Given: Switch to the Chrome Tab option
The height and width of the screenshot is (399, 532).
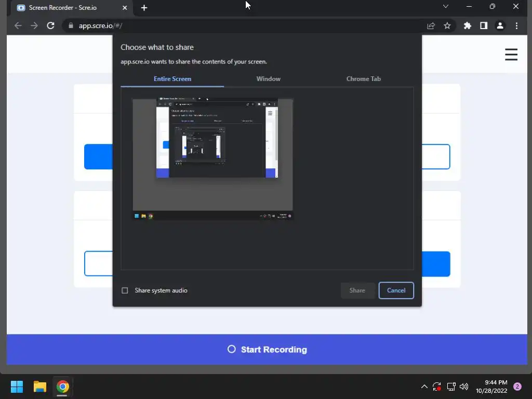Looking at the screenshot, I should click(x=363, y=79).
